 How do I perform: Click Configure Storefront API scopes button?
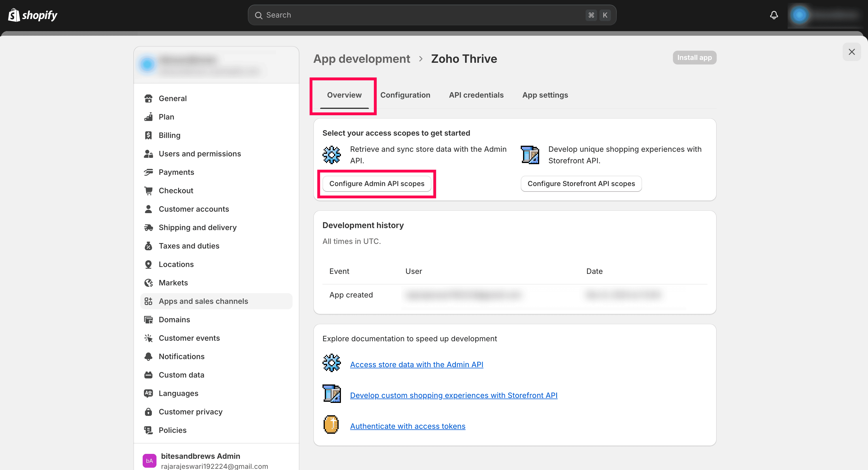(581, 183)
